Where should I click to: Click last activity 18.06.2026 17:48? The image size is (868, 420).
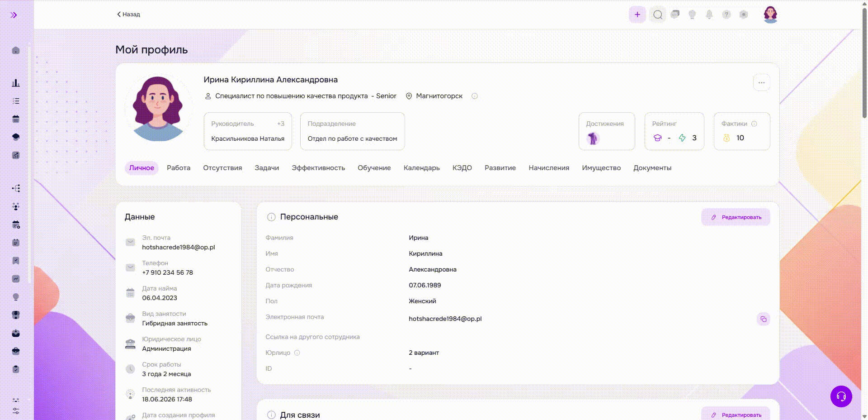pyautogui.click(x=167, y=399)
